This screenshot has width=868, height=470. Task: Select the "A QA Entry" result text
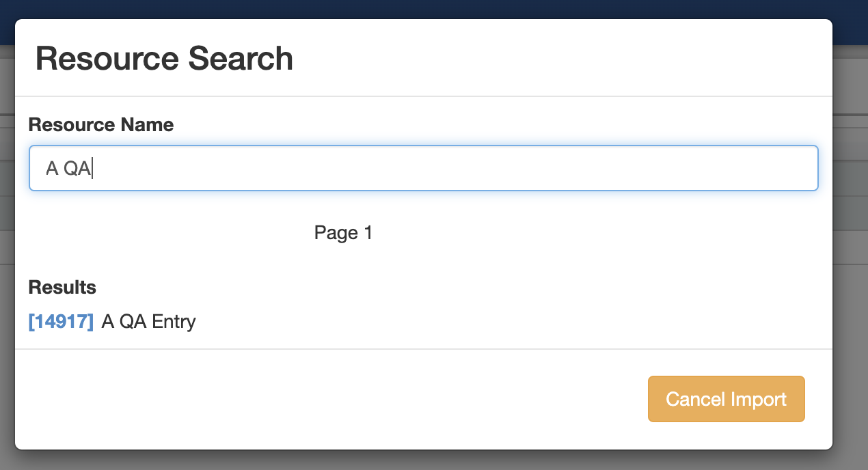tap(148, 321)
